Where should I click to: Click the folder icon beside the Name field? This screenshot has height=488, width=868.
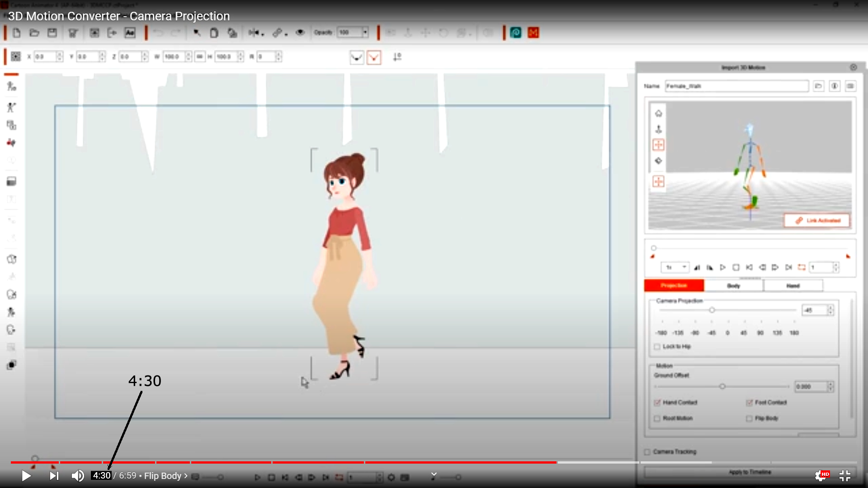818,86
